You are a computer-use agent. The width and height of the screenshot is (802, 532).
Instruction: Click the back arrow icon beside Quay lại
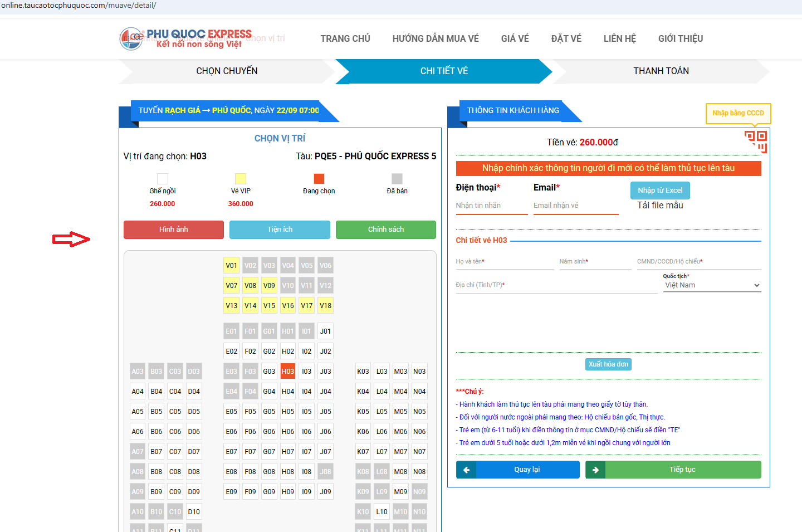point(466,470)
